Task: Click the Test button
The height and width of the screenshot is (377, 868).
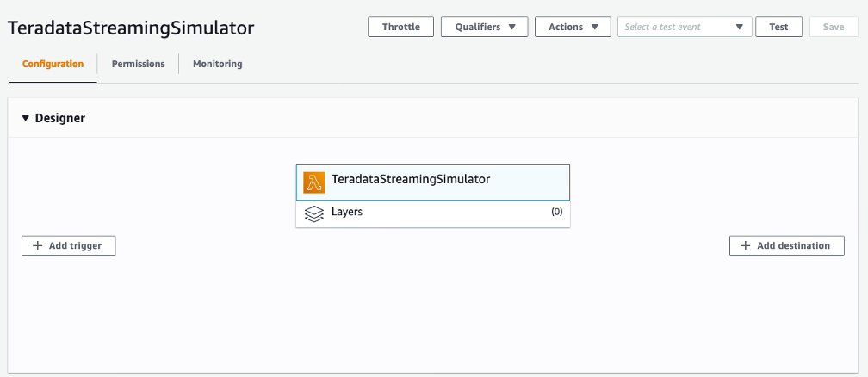Action: click(x=778, y=27)
